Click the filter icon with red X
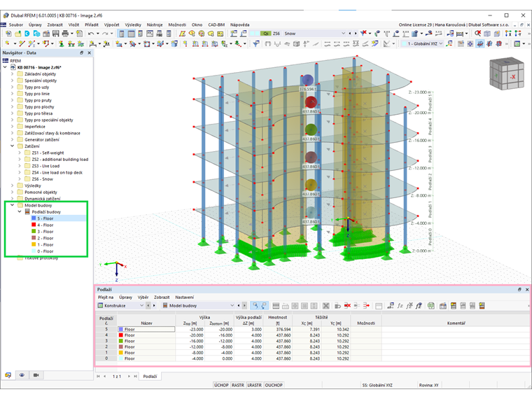Image resolution: width=532 pixels, height=399 pixels. [363, 34]
